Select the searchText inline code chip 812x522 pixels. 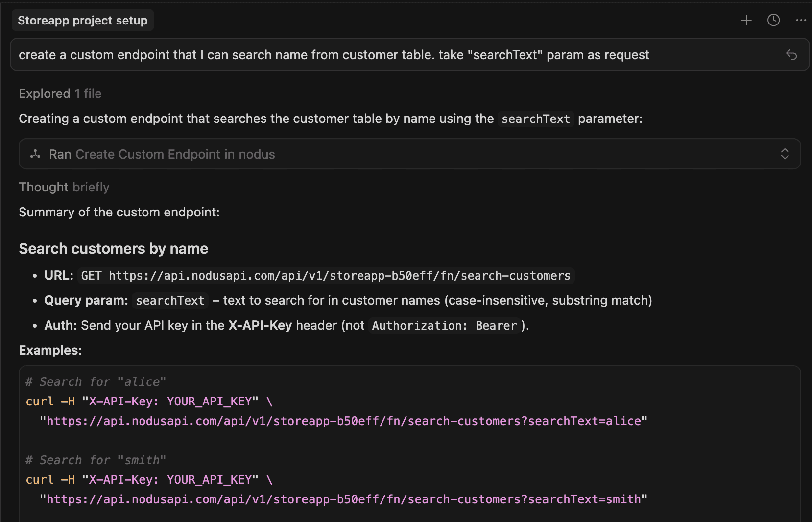pyautogui.click(x=535, y=119)
